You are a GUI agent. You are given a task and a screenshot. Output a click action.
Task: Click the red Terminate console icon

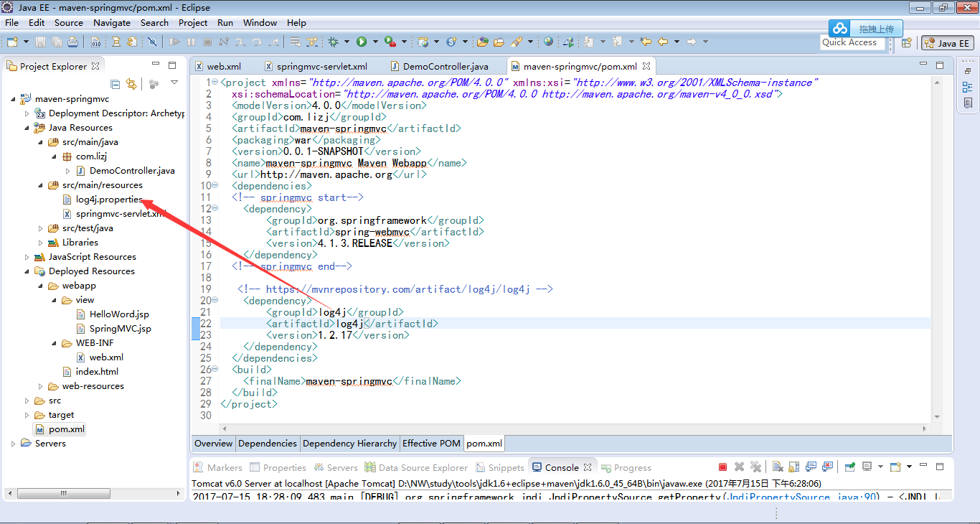[x=722, y=467]
